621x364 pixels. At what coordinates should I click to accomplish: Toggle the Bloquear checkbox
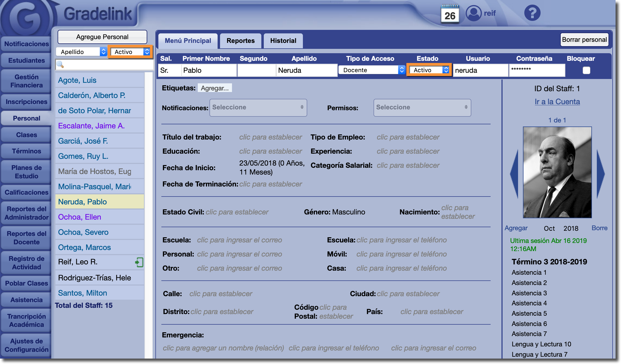click(x=586, y=70)
